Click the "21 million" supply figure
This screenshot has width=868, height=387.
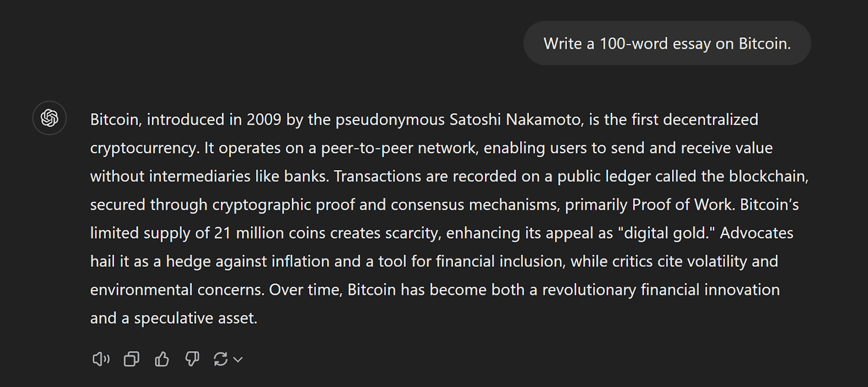(249, 233)
